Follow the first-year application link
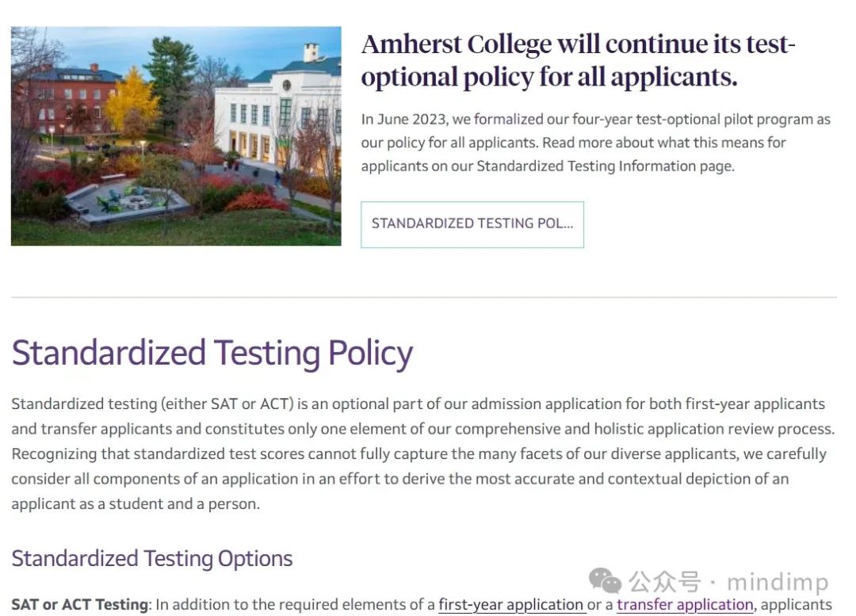Screen dimensions: 856x616 pyautogui.click(x=511, y=605)
